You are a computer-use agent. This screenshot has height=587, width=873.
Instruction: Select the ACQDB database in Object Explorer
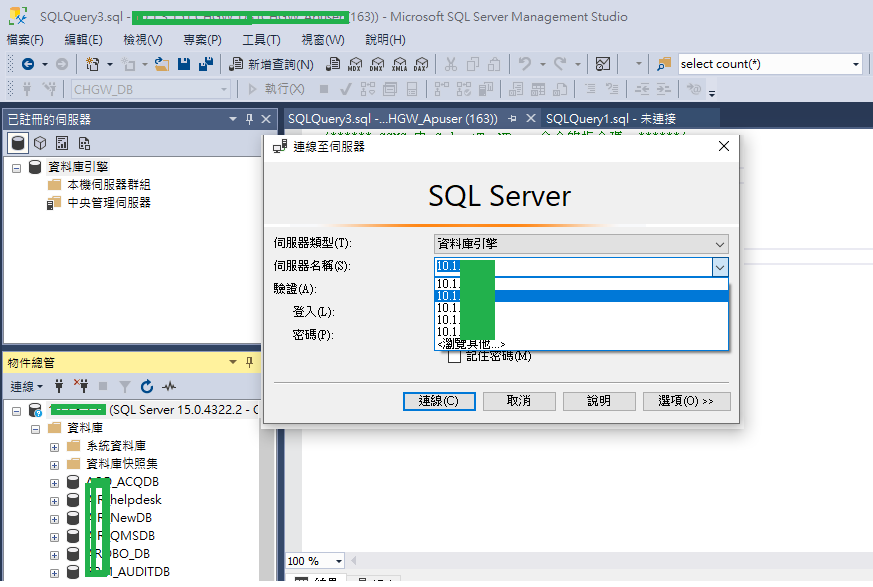click(122, 482)
